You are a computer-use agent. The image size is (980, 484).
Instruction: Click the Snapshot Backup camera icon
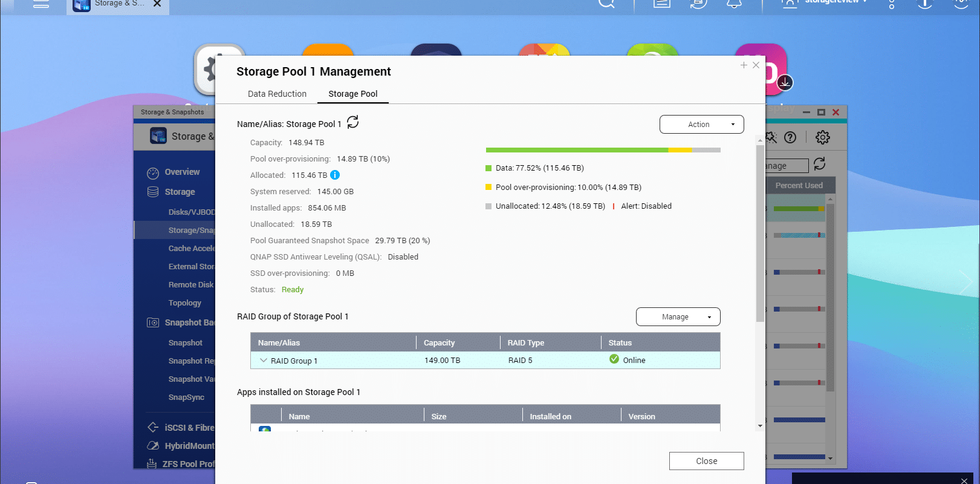coord(153,322)
